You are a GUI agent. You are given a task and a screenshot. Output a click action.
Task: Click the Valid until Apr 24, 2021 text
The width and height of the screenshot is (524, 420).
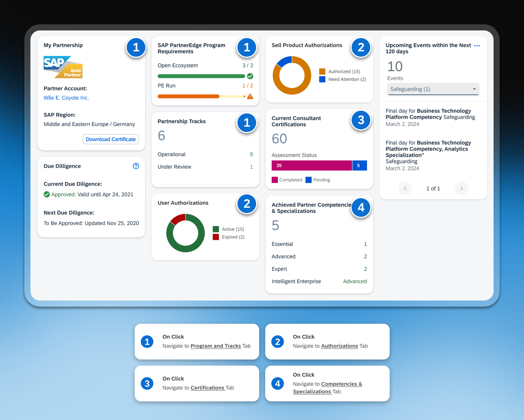coord(105,194)
